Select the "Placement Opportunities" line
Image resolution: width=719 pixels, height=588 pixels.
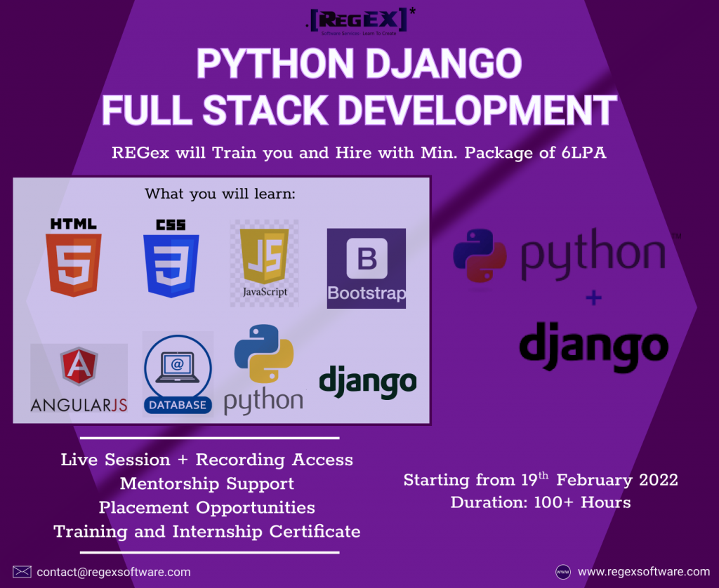click(207, 508)
